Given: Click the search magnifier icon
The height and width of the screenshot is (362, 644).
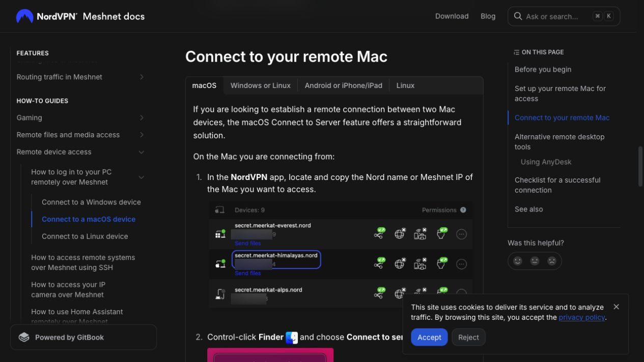Looking at the screenshot, I should pos(518,16).
